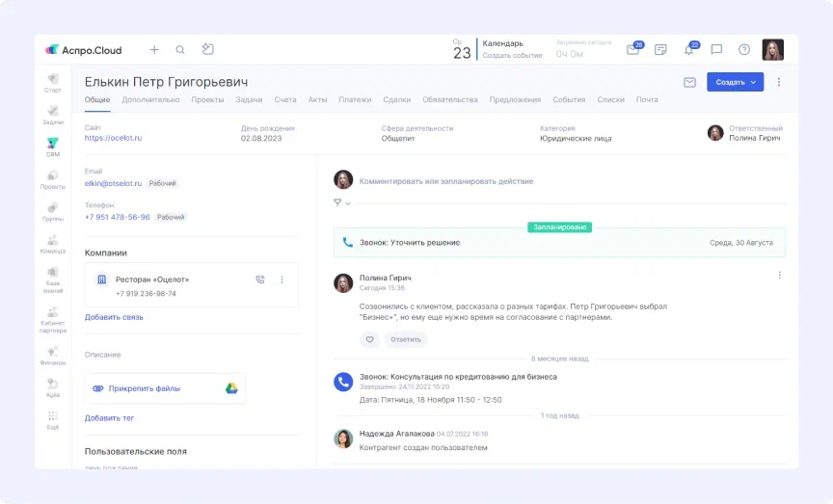
Task: Open Задачи in the left sidebar
Action: click(x=53, y=116)
